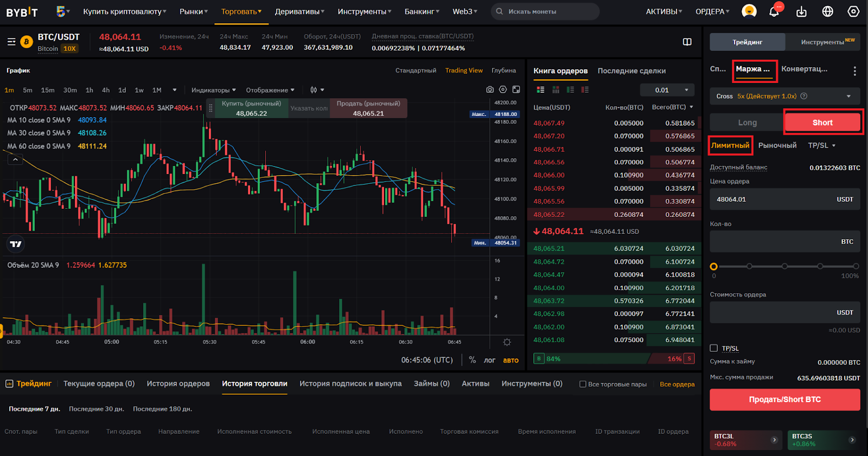The image size is (868, 456).
Task: Open the Order history tab
Action: pos(178,383)
